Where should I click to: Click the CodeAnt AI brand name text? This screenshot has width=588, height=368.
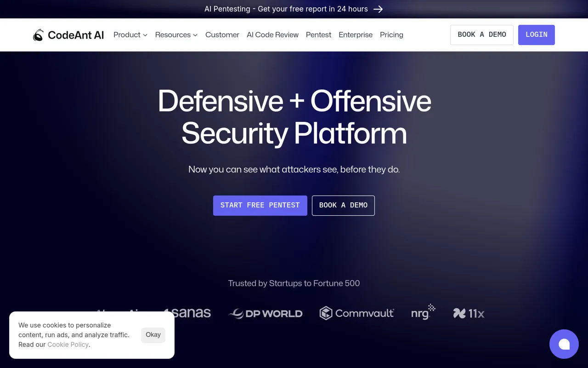tap(76, 35)
